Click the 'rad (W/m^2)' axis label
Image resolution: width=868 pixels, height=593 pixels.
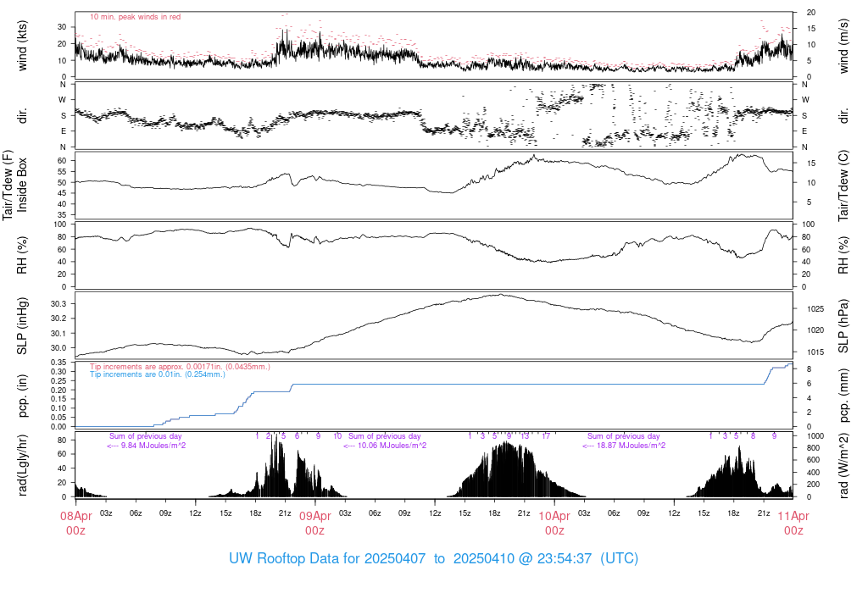[843, 466]
